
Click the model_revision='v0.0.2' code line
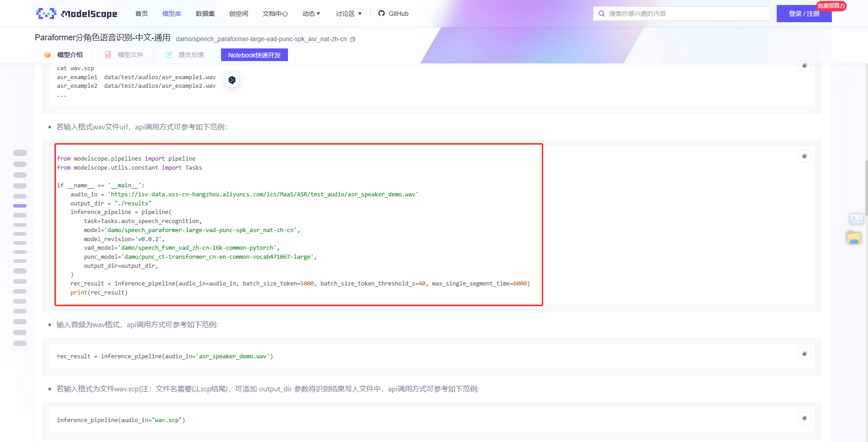pyautogui.click(x=124, y=239)
